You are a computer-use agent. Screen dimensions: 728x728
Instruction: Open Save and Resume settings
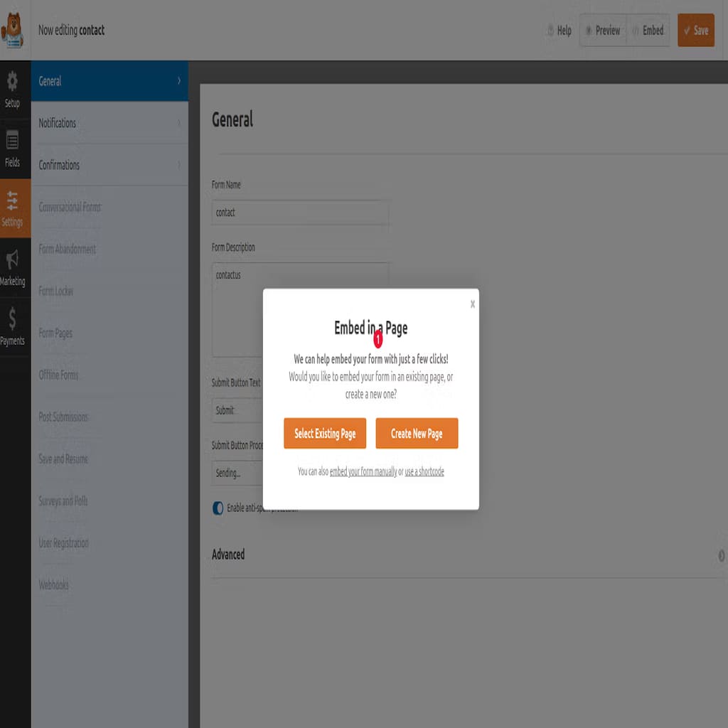[x=63, y=459]
